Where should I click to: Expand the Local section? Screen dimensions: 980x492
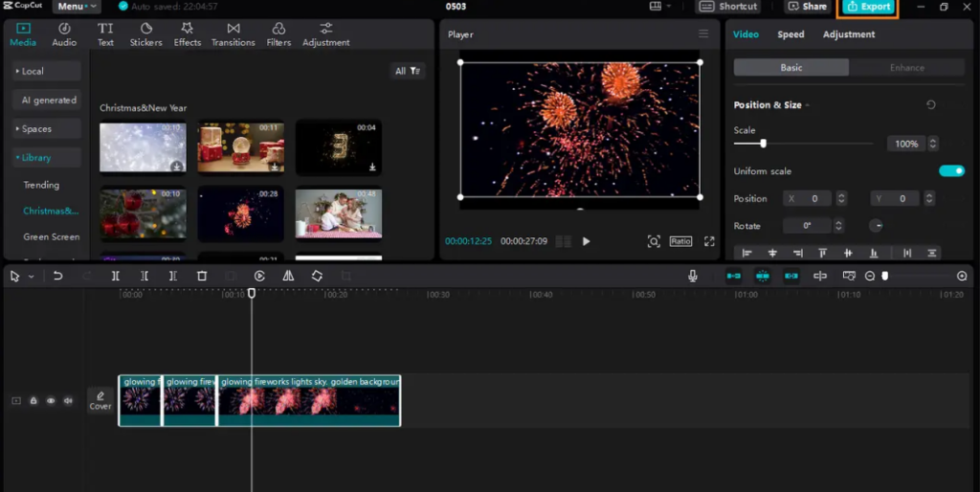point(47,71)
